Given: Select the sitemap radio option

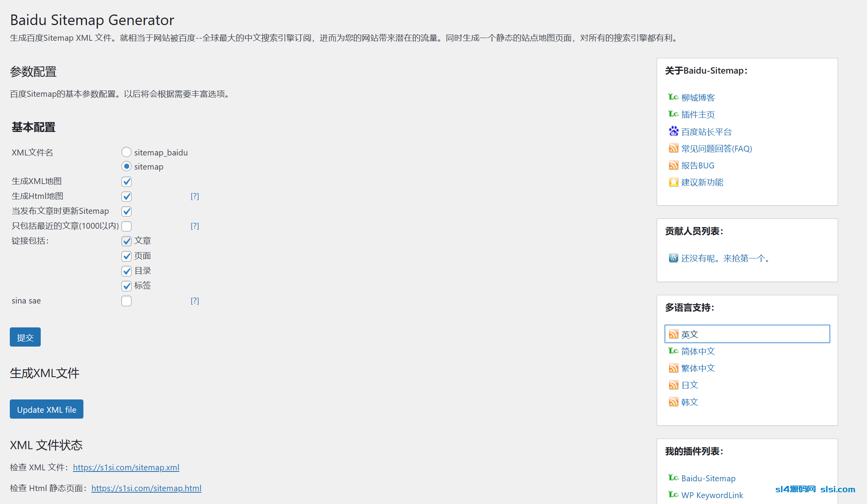Looking at the screenshot, I should pyautogui.click(x=126, y=166).
